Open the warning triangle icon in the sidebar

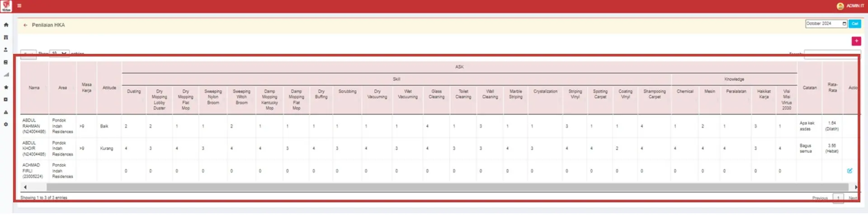[6, 112]
